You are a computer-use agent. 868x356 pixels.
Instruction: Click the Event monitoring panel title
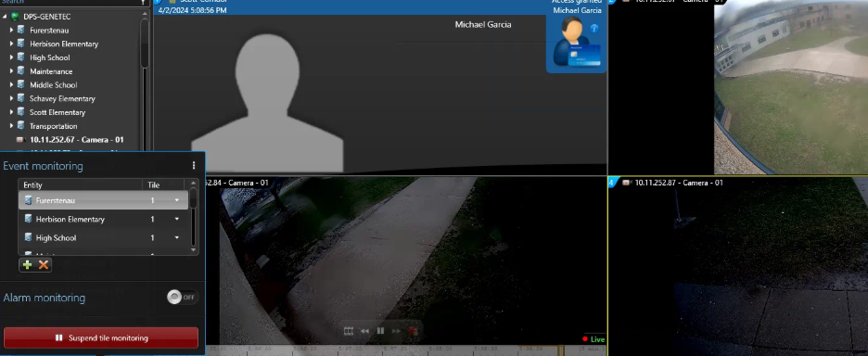tap(44, 166)
